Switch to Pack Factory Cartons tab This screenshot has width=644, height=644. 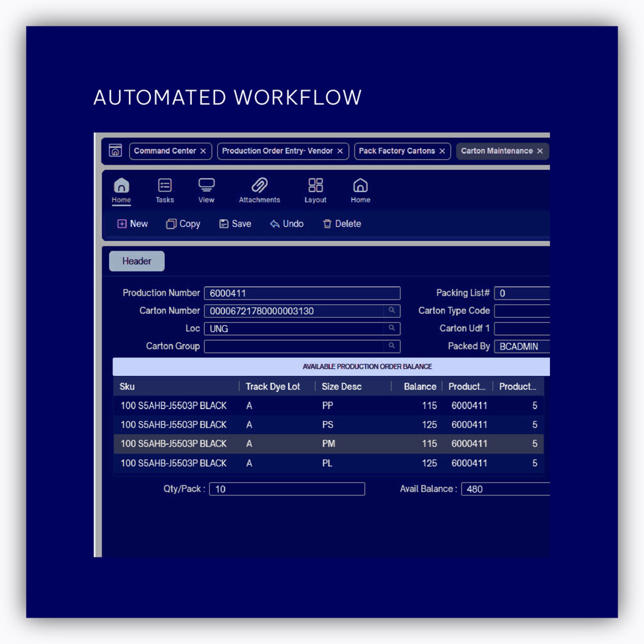click(x=397, y=151)
